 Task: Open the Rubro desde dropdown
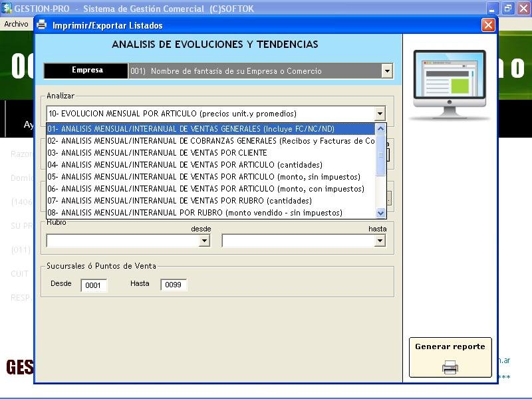coord(204,241)
